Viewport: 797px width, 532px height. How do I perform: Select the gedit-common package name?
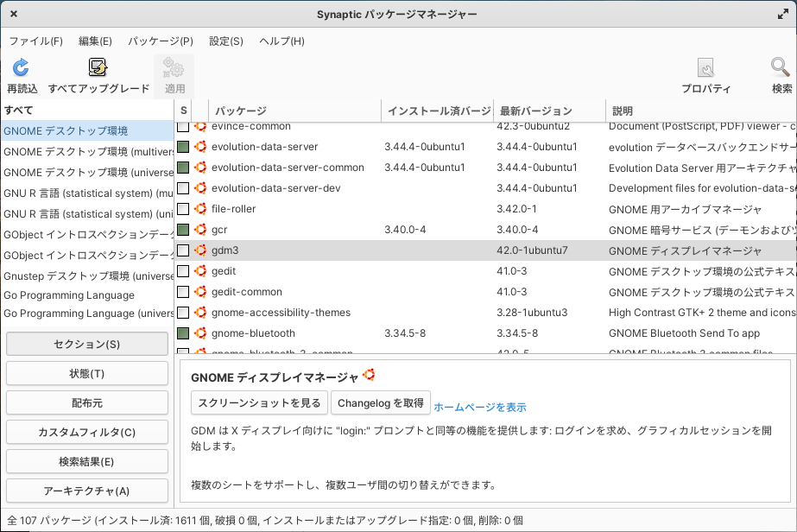[246, 292]
